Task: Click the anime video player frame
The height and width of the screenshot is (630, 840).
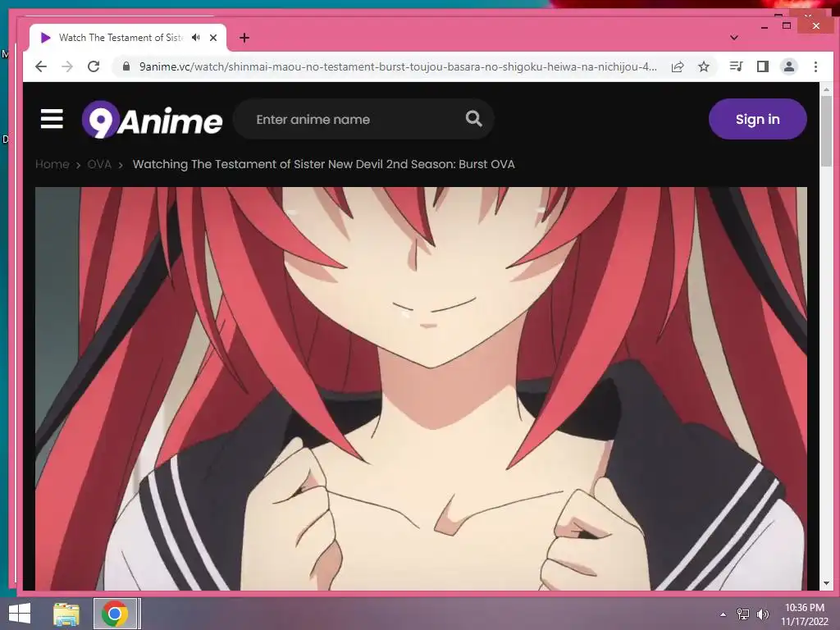Action: [421, 388]
